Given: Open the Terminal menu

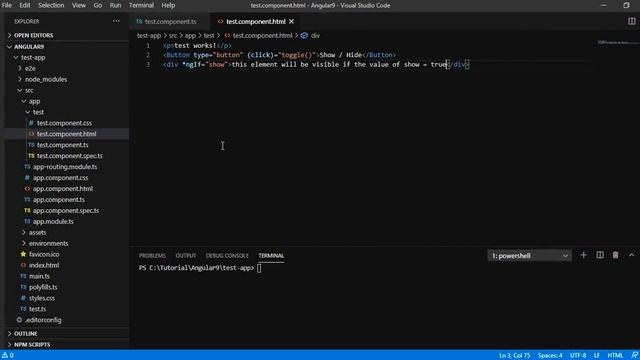Looking at the screenshot, I should coord(141,5).
